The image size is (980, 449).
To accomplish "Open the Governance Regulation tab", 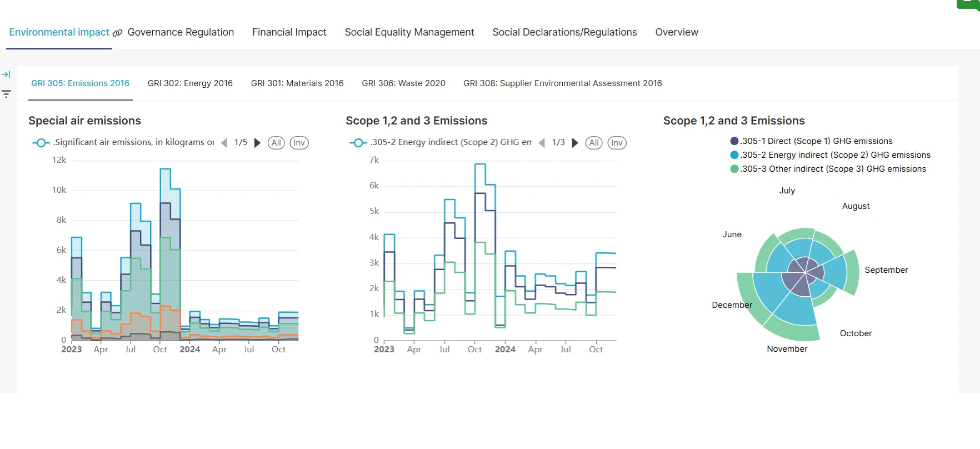I will 181,32.
